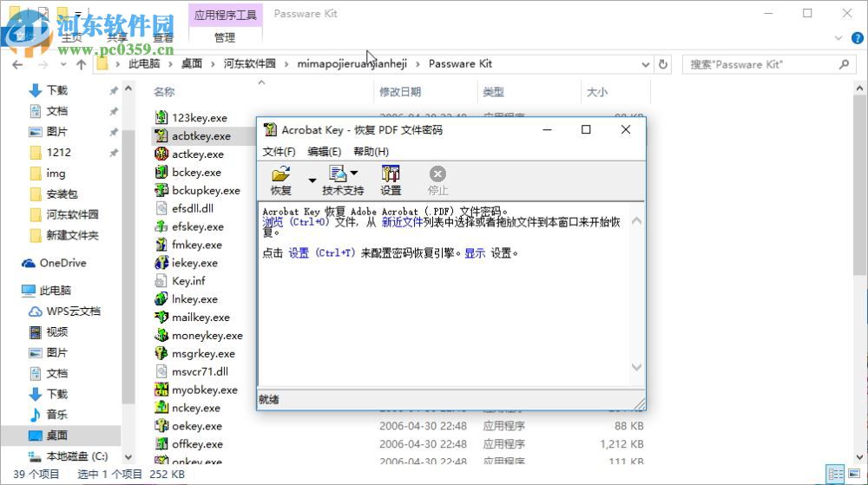Open Explorer help question mark icon
This screenshot has height=485, width=868.
coord(857,38)
